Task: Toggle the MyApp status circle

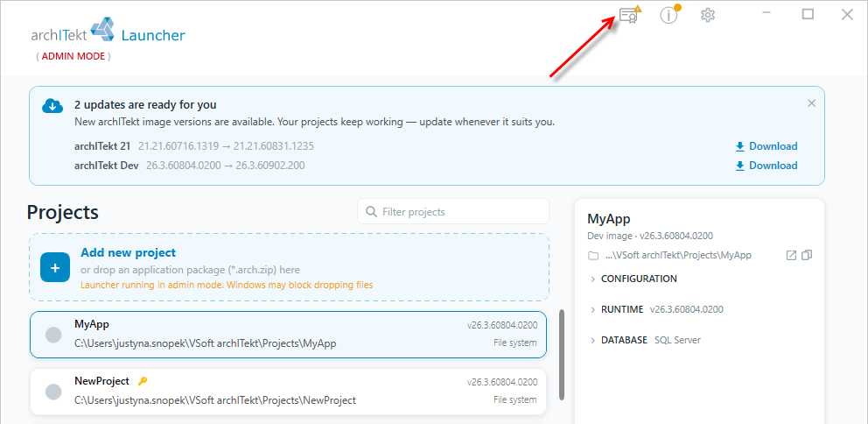Action: [53, 335]
